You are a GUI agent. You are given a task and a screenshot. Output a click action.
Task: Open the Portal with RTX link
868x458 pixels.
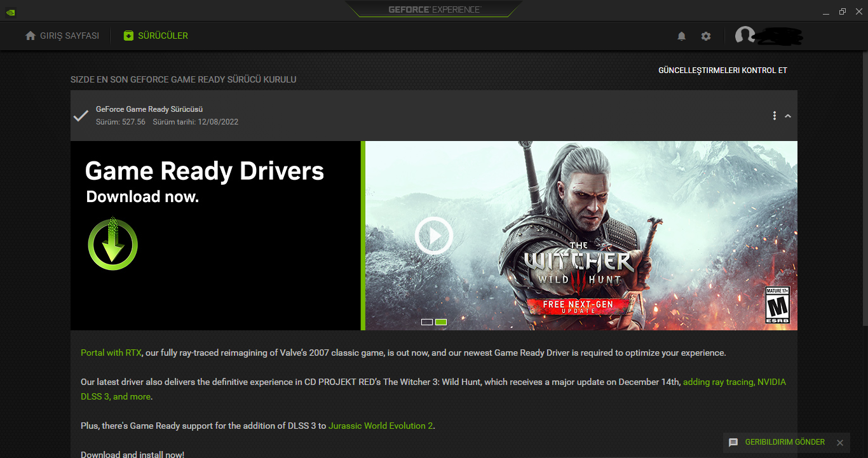tap(111, 353)
